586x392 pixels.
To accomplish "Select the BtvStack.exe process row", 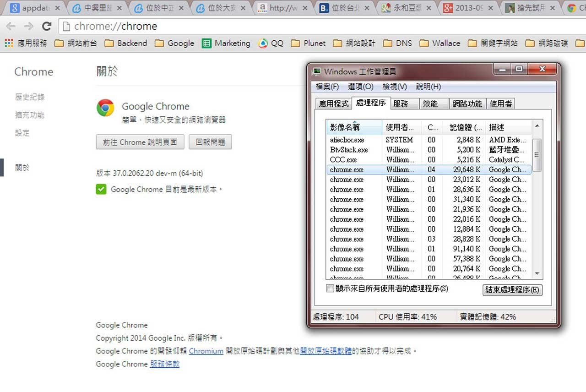I will point(429,150).
